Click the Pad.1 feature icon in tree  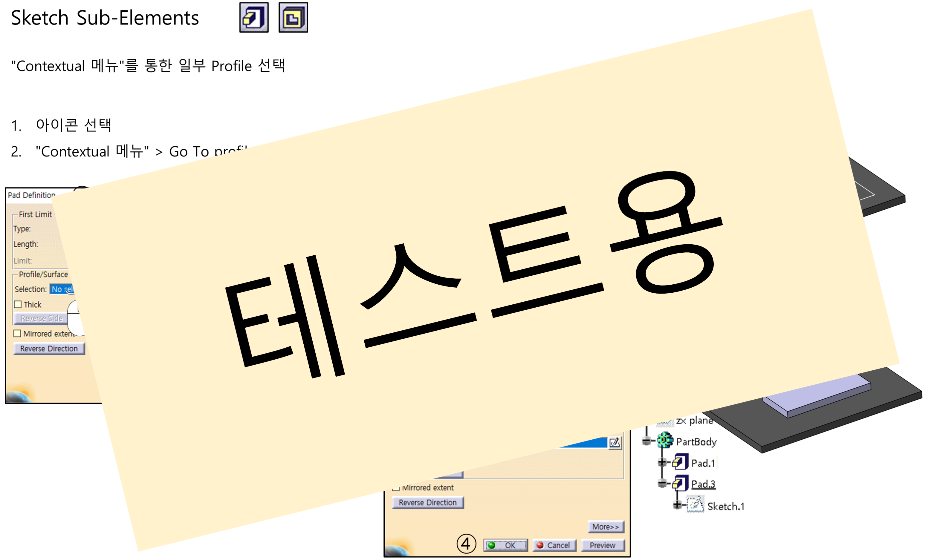coord(680,462)
